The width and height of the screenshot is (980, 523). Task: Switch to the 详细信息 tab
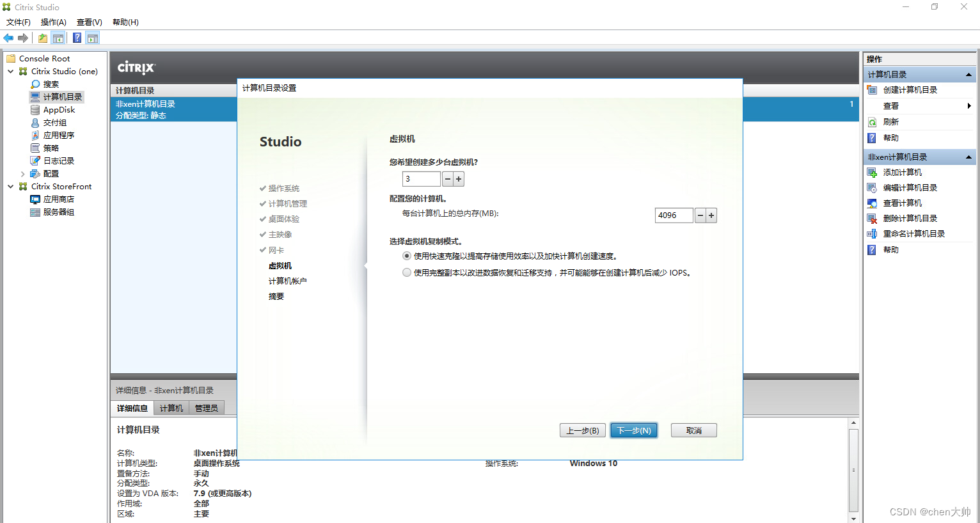132,408
